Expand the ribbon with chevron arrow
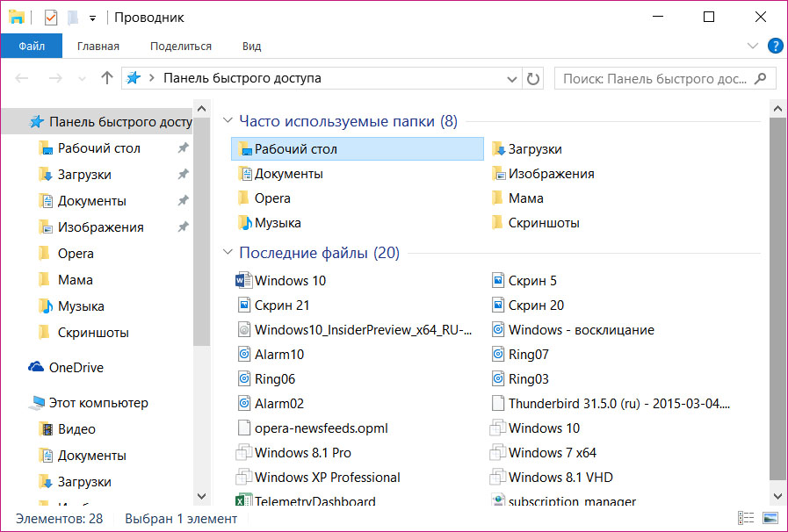The height and width of the screenshot is (532, 788). 752,46
